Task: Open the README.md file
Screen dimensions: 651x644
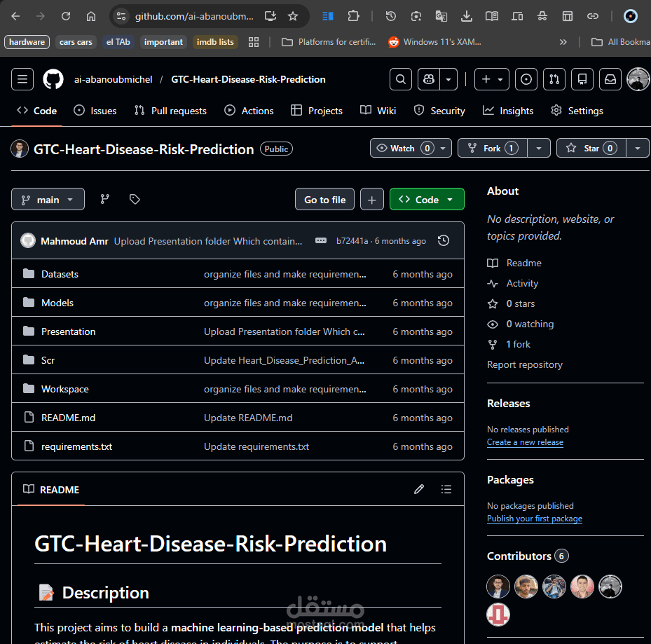Action: tap(69, 417)
